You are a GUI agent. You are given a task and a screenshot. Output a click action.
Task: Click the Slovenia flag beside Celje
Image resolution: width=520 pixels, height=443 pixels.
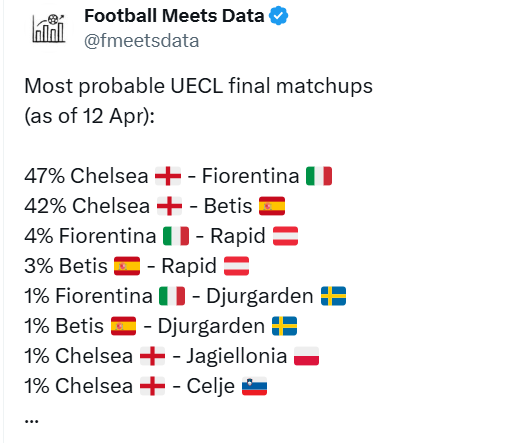pyautogui.click(x=254, y=386)
